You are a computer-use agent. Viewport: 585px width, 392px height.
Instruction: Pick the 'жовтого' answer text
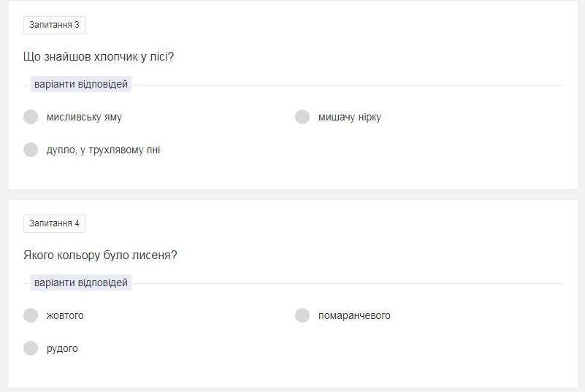(x=65, y=315)
